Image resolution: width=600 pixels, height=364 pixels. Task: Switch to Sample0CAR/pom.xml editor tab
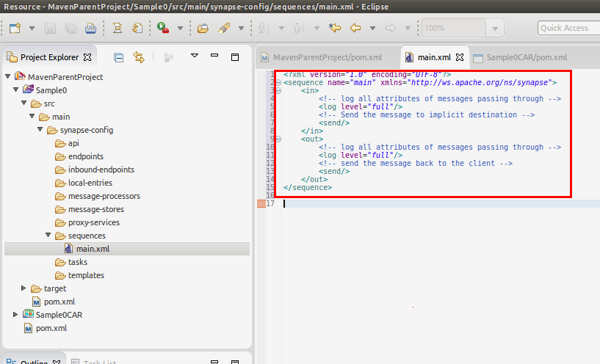tap(526, 57)
